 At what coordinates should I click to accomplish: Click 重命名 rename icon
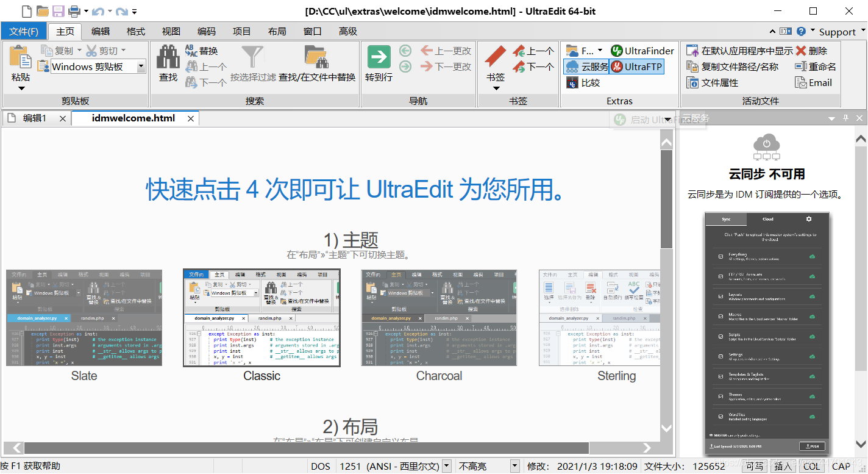[x=801, y=66]
